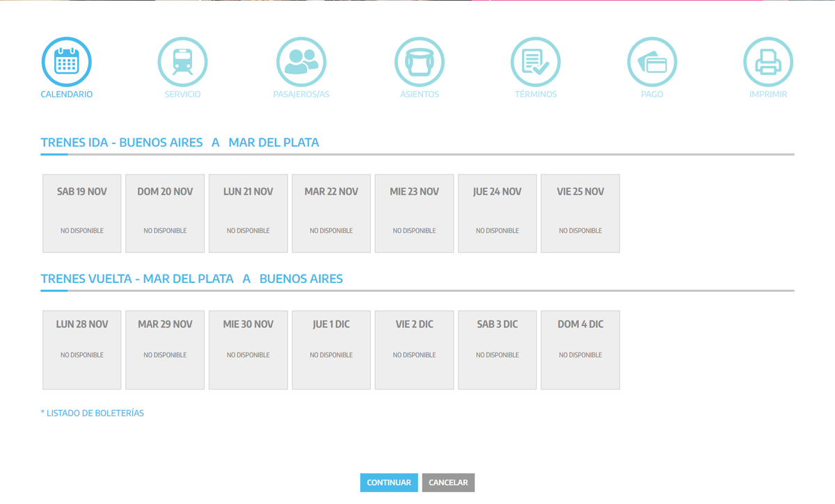Select the PAGO step label
The height and width of the screenshot is (504, 835).
(x=652, y=95)
